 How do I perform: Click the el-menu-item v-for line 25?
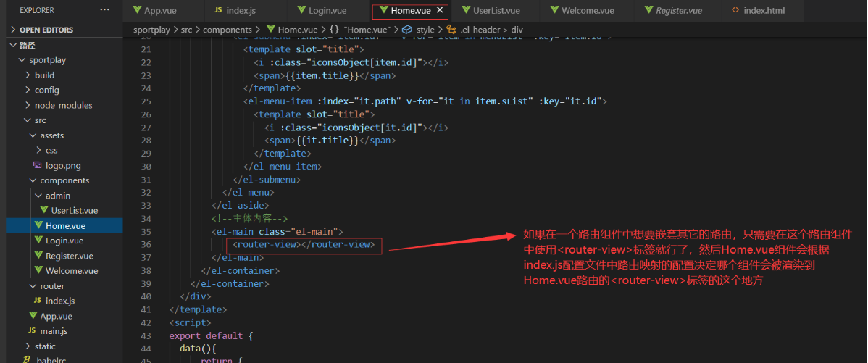(x=425, y=101)
